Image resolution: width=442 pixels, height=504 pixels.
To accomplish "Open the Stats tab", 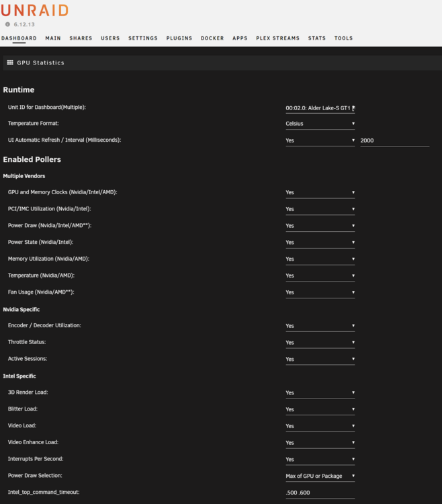I will pos(317,38).
